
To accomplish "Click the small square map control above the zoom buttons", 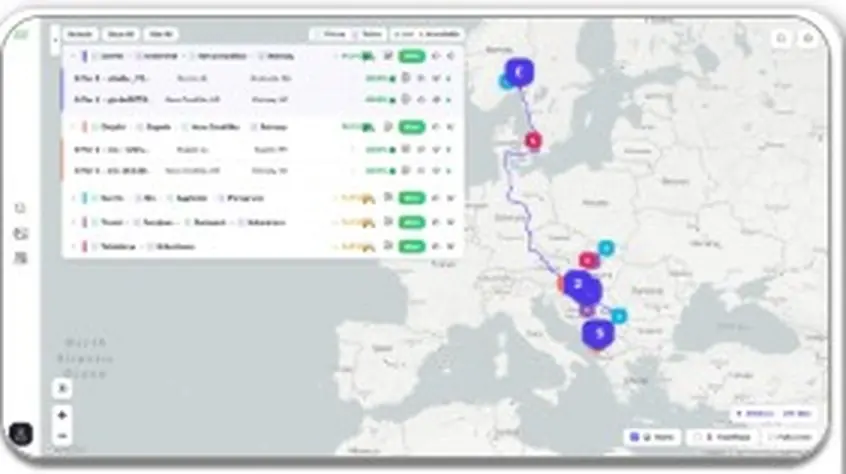I will 62,388.
